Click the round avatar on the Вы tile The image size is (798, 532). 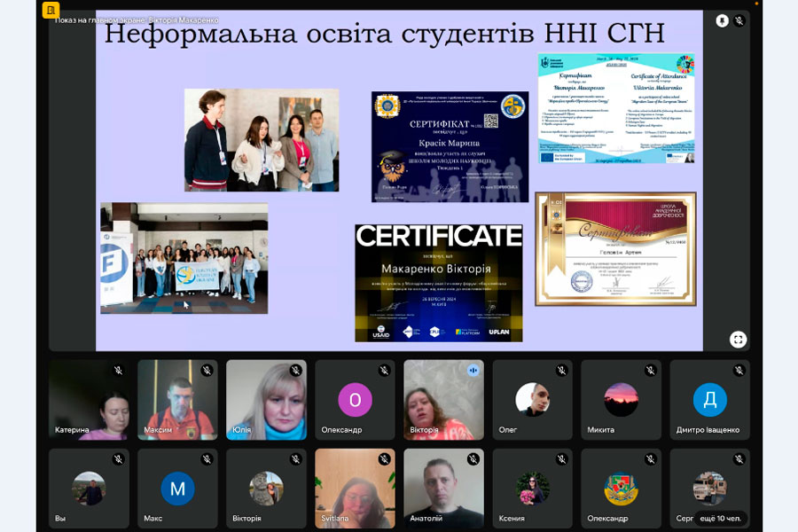click(89, 489)
